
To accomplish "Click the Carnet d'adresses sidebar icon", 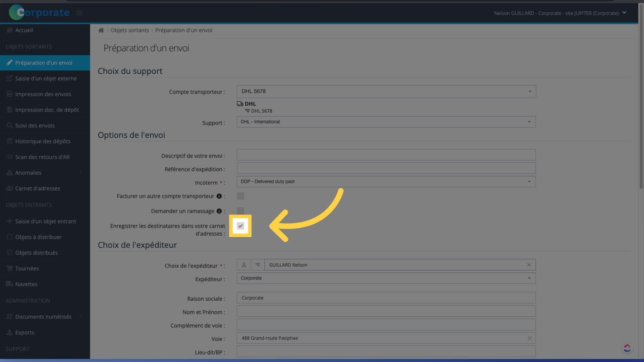I will point(9,188).
